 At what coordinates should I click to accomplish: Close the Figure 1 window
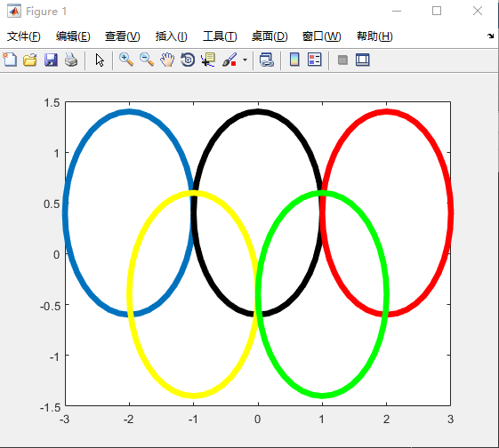pos(478,12)
